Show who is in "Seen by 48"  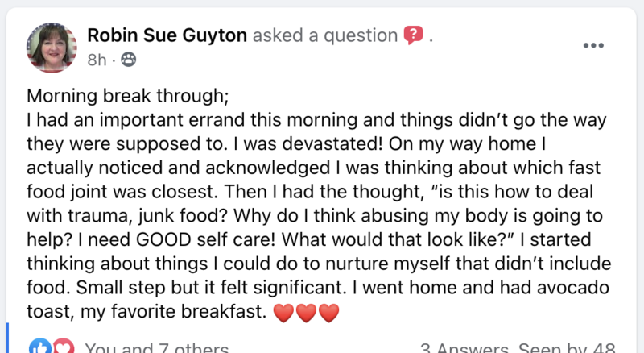(x=567, y=348)
